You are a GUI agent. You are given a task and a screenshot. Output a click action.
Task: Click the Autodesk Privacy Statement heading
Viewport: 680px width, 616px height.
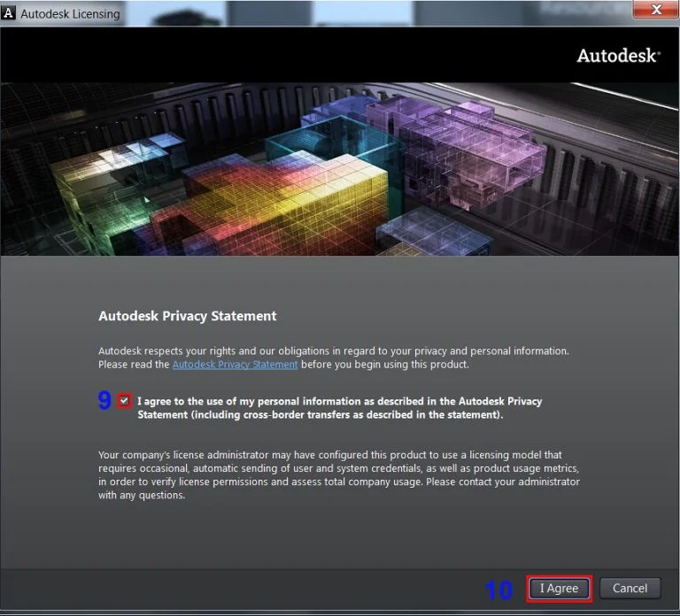[188, 316]
